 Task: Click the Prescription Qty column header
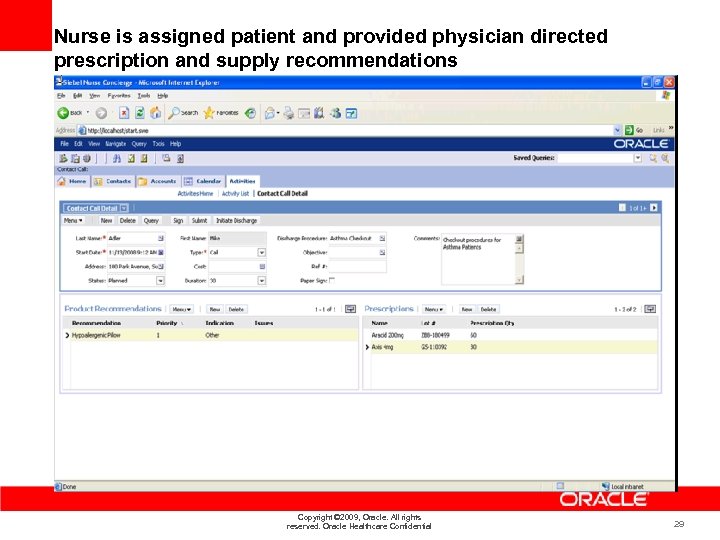(x=492, y=323)
